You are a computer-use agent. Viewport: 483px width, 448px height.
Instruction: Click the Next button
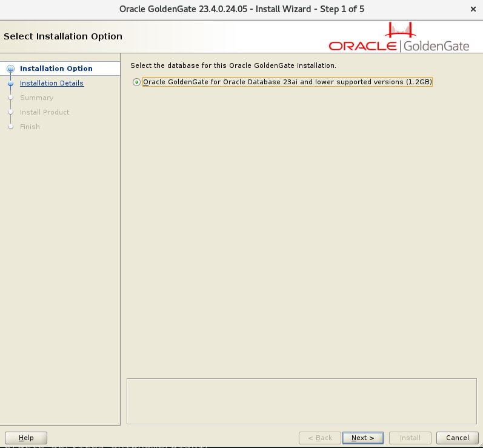(362, 438)
